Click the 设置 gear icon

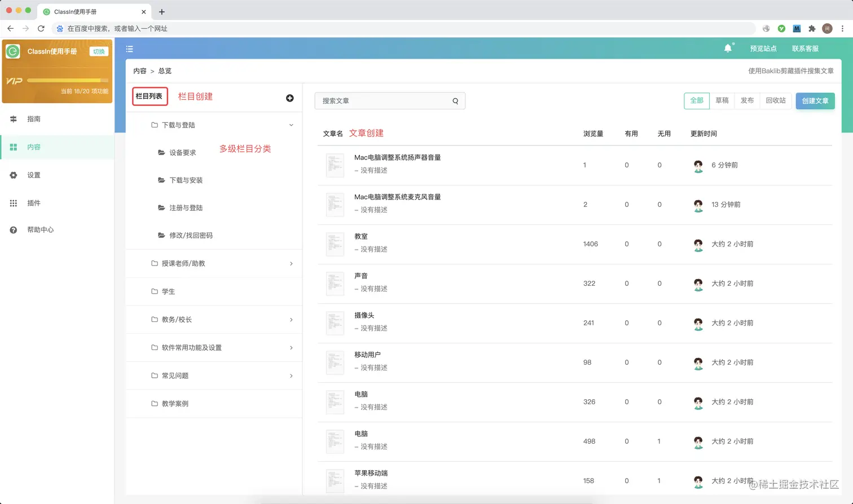pos(14,175)
